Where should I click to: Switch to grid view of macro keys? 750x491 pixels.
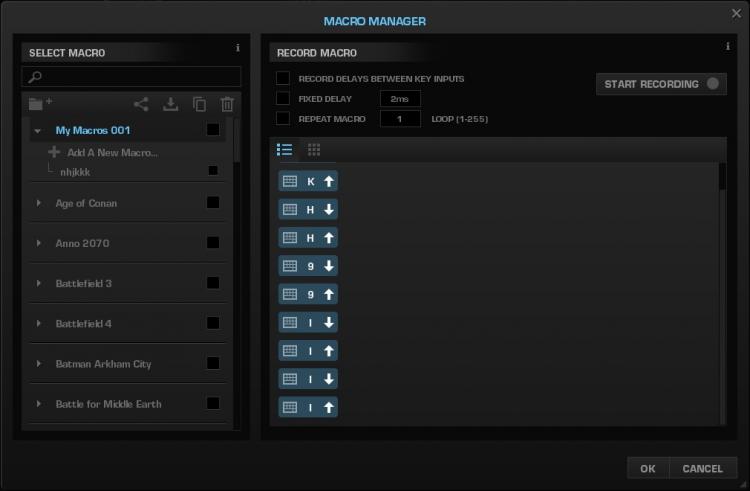(314, 150)
